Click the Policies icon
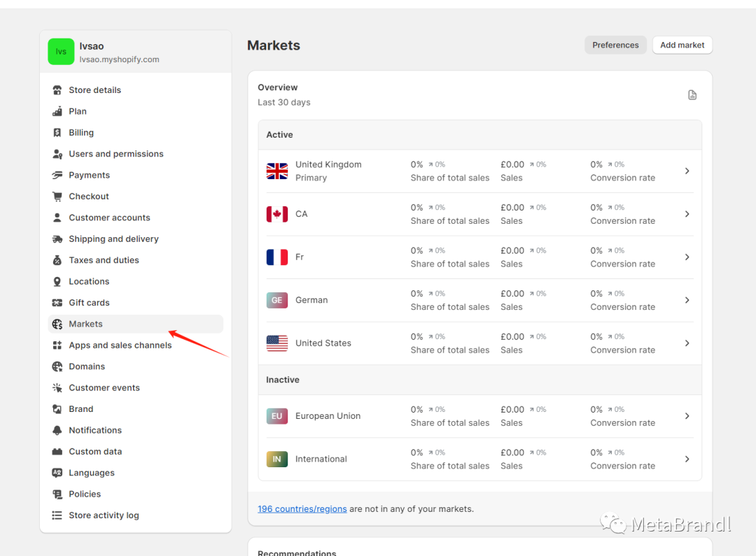 57,494
